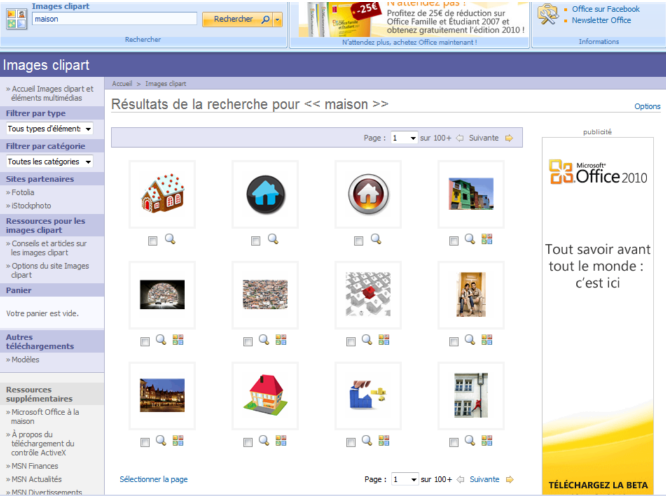Click the Rechercher search button
The image size is (666, 504).
238,20
